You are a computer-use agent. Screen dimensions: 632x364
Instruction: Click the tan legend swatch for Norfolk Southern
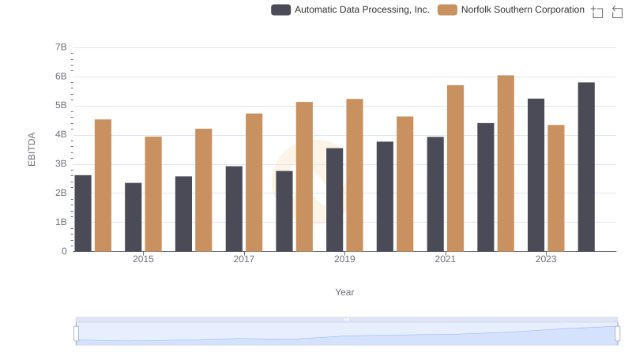click(x=447, y=9)
